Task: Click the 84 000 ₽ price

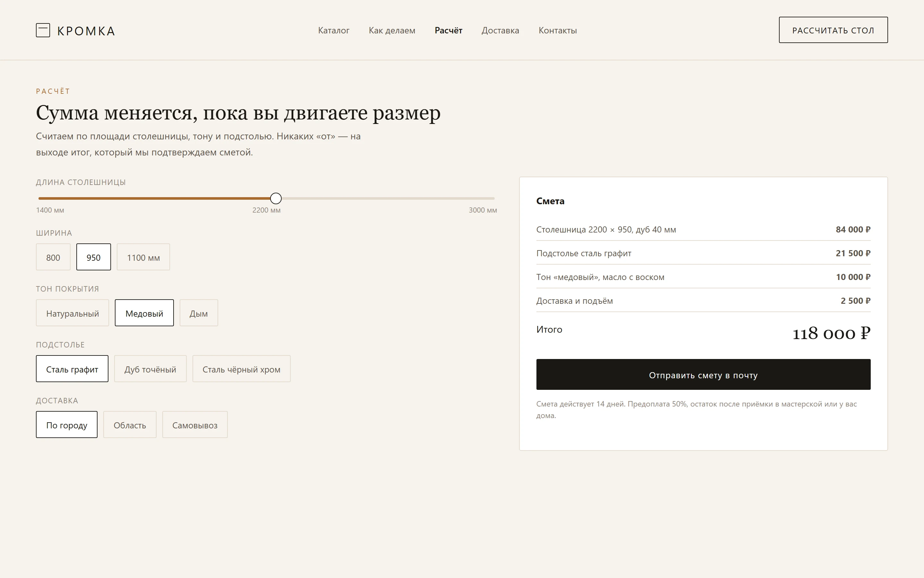Action: [x=853, y=229]
